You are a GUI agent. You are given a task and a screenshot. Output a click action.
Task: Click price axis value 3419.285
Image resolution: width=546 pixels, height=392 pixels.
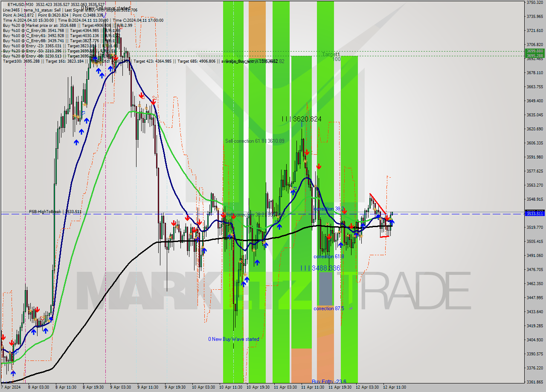[534, 326]
